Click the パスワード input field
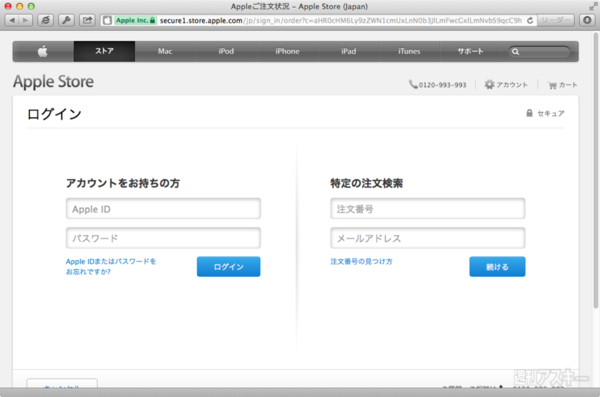Viewport: 600px width, 397px height. tap(163, 238)
